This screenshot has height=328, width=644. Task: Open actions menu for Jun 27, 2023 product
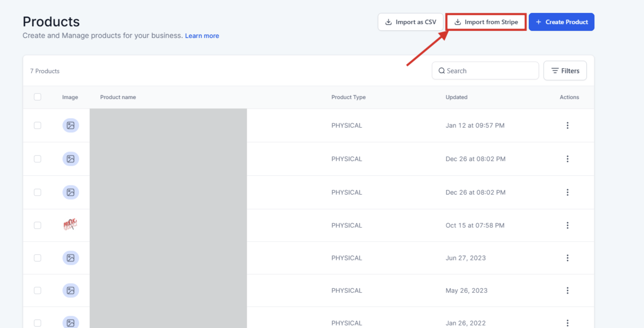567,258
